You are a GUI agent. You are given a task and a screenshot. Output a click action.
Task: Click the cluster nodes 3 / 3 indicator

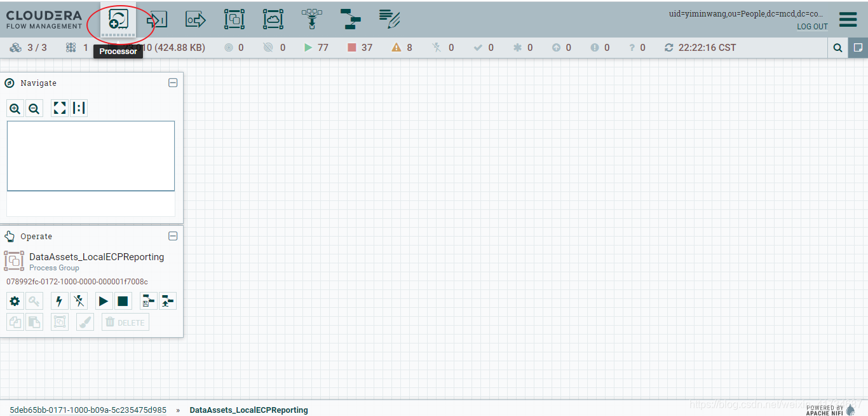pyautogui.click(x=29, y=48)
